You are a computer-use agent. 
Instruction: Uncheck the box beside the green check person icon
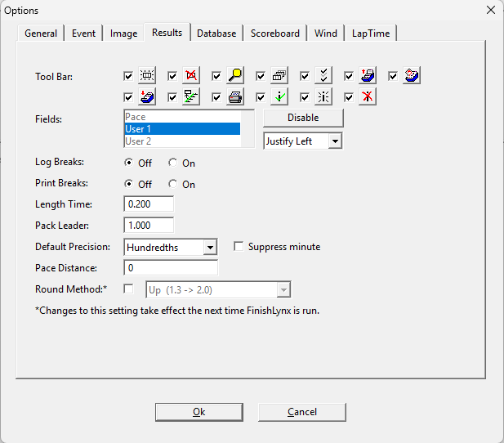(x=261, y=97)
